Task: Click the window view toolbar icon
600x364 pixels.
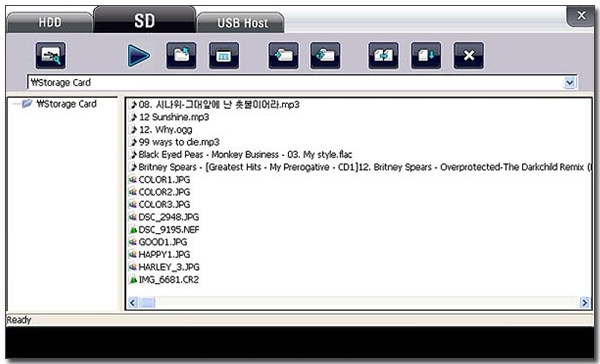Action: [224, 56]
